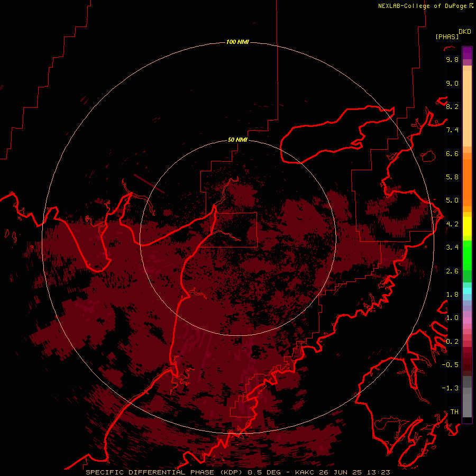Click the 1.8 value on the color scale
The image size is (476, 476).
tap(452, 295)
